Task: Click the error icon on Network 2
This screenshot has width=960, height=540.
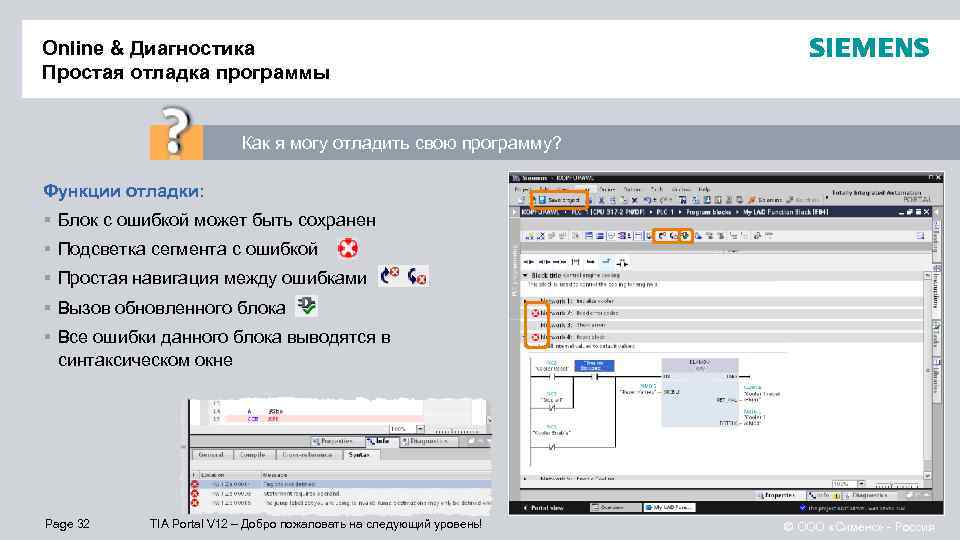Action: [535, 313]
